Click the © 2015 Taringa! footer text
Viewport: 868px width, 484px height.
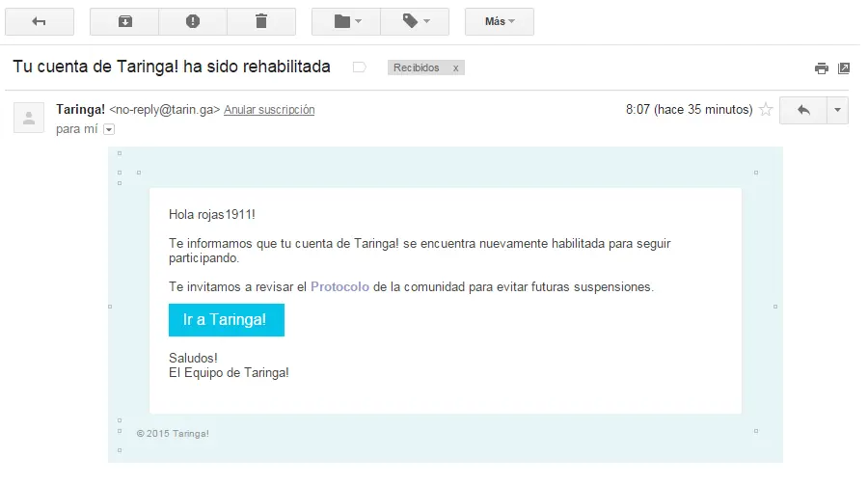(173, 434)
